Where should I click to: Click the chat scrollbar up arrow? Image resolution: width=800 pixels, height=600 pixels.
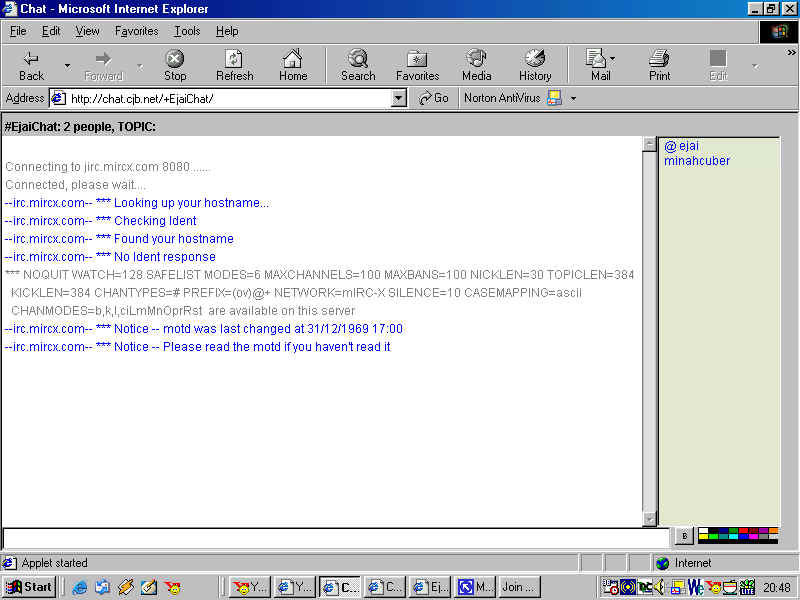[x=649, y=144]
